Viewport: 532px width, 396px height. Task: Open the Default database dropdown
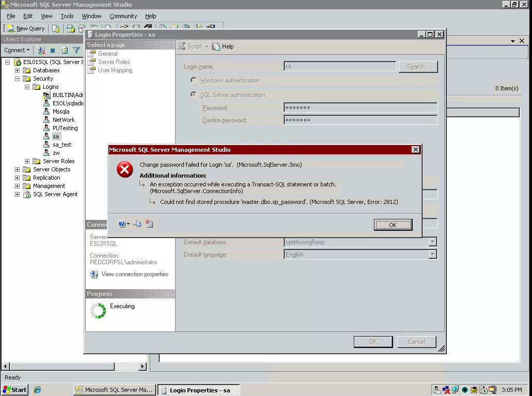pos(432,242)
